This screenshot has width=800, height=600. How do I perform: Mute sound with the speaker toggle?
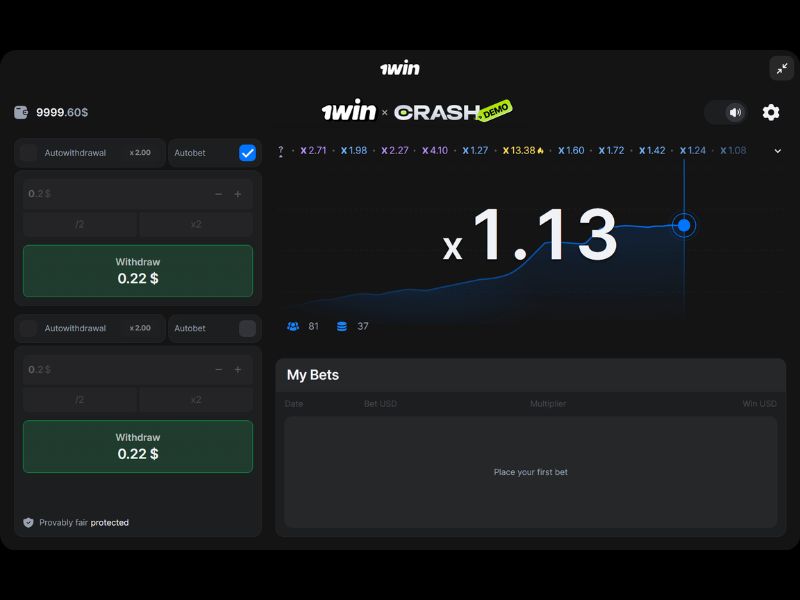pyautogui.click(x=735, y=112)
